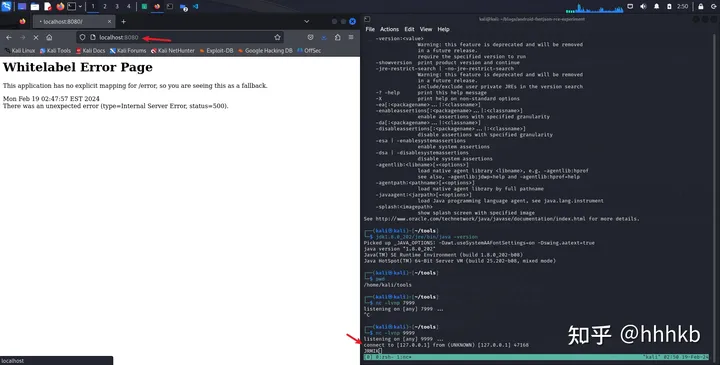Click the panel clock showing 2:50

tap(682, 6)
